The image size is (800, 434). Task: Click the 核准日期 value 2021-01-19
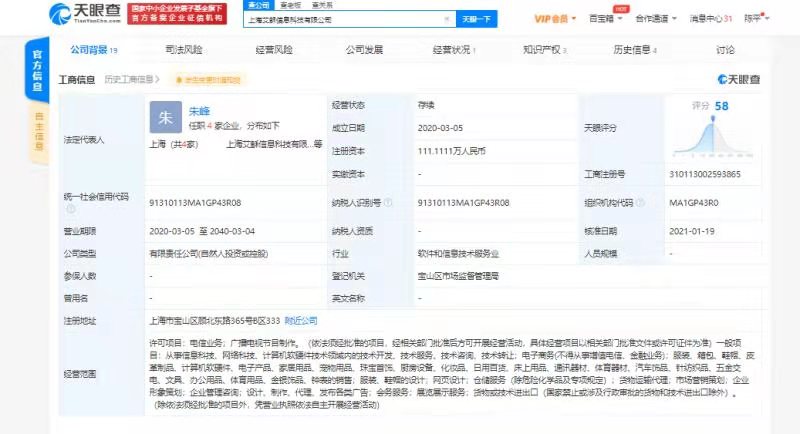click(x=692, y=231)
